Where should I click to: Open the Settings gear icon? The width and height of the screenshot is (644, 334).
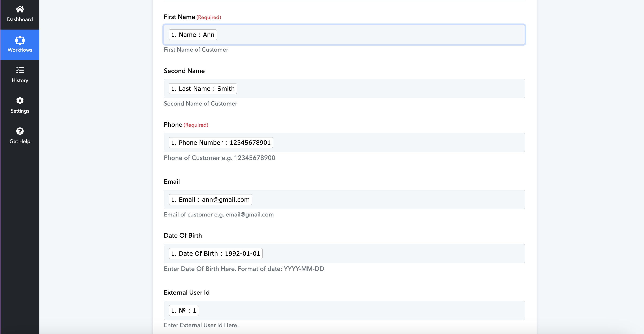(20, 100)
